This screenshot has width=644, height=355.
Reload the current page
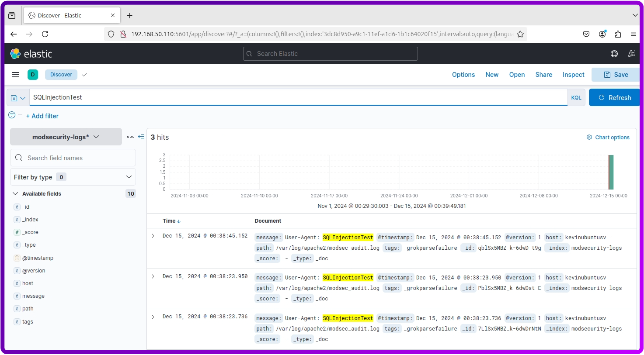(45, 34)
